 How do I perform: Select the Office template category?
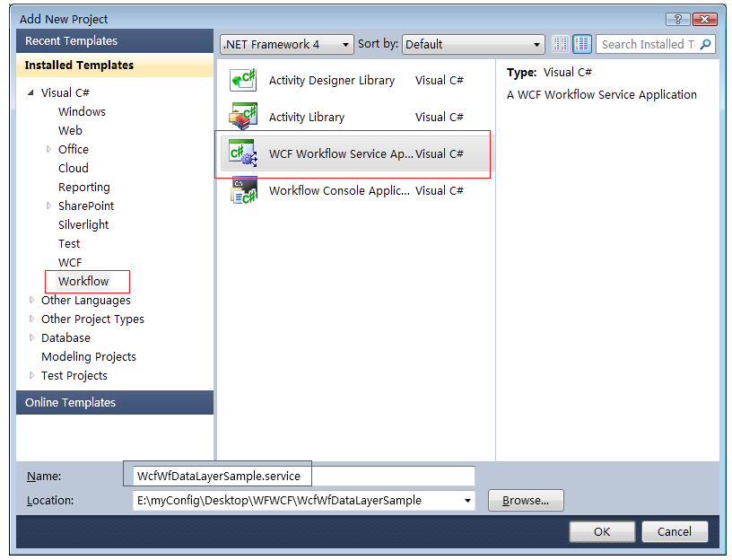pos(74,149)
